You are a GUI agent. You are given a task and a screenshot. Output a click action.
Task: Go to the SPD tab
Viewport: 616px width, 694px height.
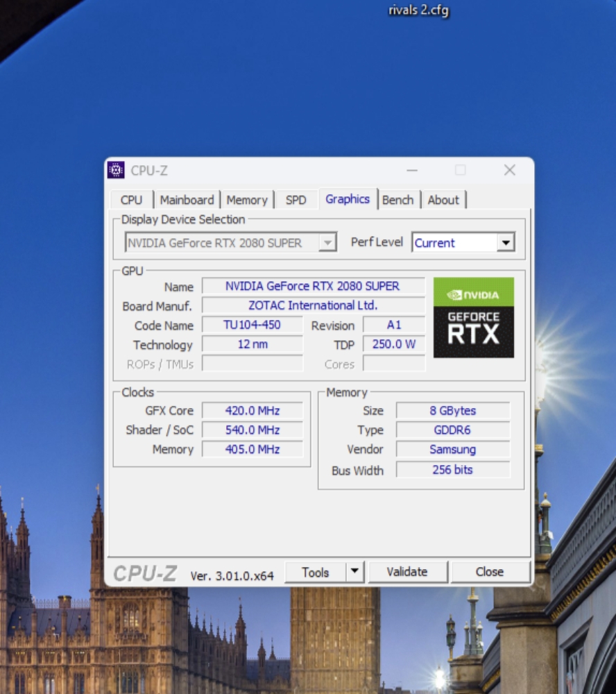point(296,200)
